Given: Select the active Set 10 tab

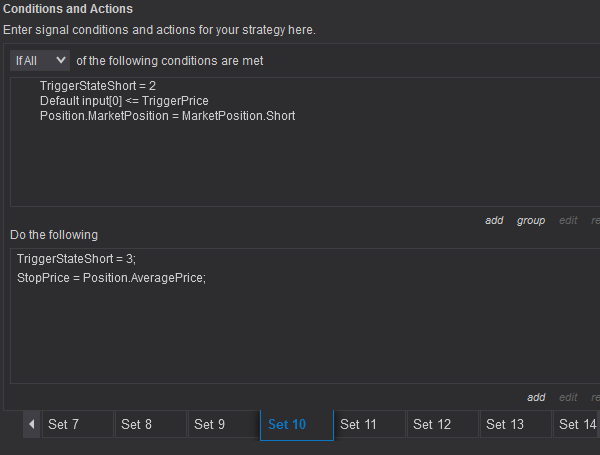Looking at the screenshot, I should (287, 424).
